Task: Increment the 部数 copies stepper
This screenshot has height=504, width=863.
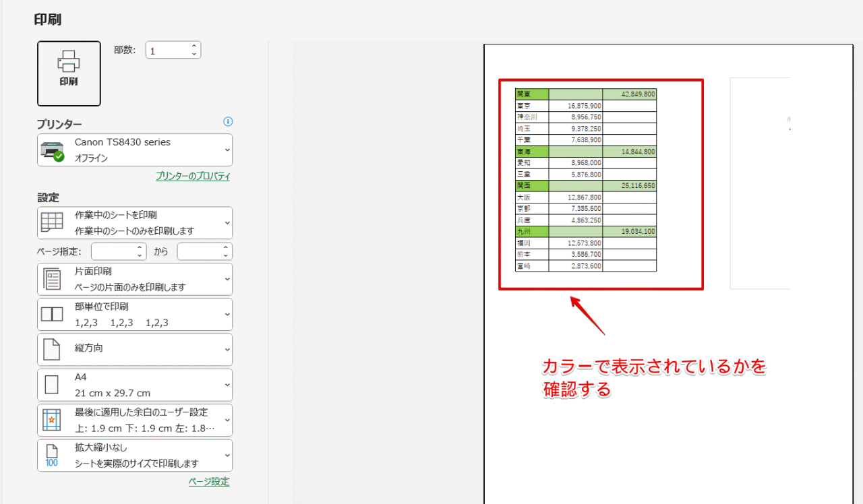Action: [194, 45]
